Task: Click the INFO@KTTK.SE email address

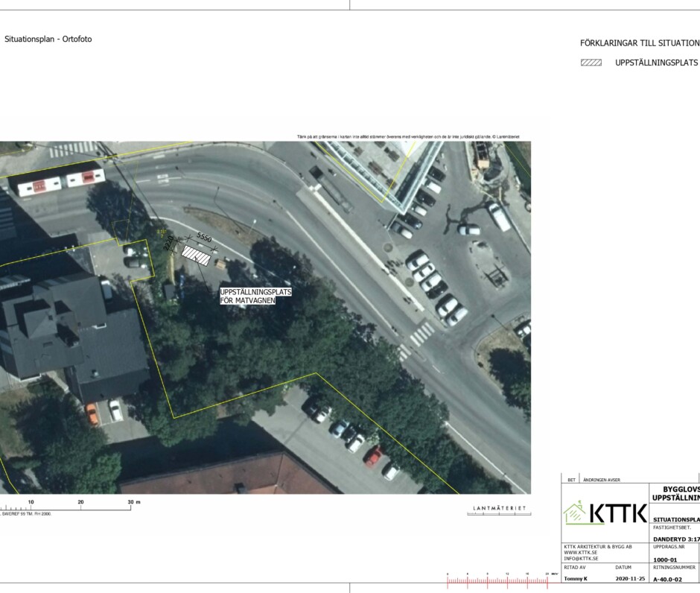Action: point(581,559)
